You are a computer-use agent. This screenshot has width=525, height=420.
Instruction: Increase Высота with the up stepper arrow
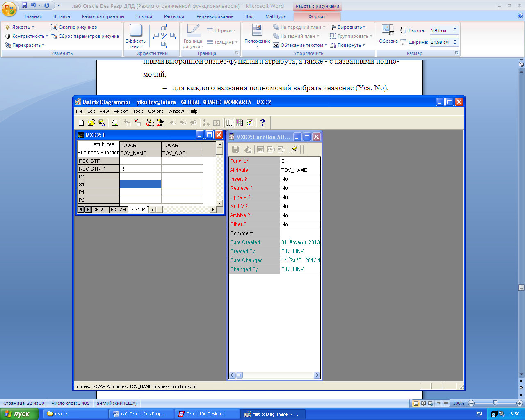(x=455, y=29)
